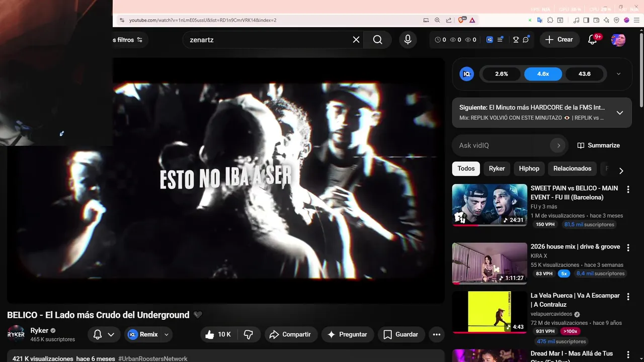Click the Summarize button

(x=598, y=145)
